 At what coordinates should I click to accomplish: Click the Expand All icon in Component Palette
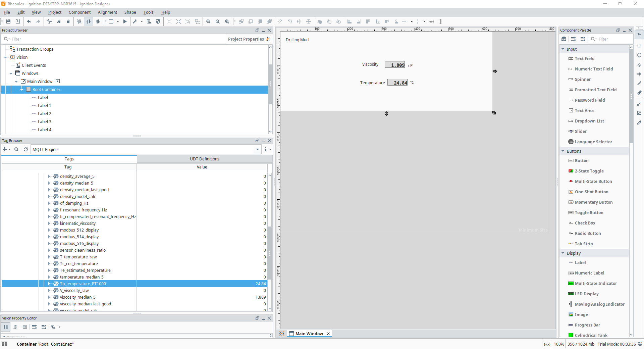tap(574, 39)
